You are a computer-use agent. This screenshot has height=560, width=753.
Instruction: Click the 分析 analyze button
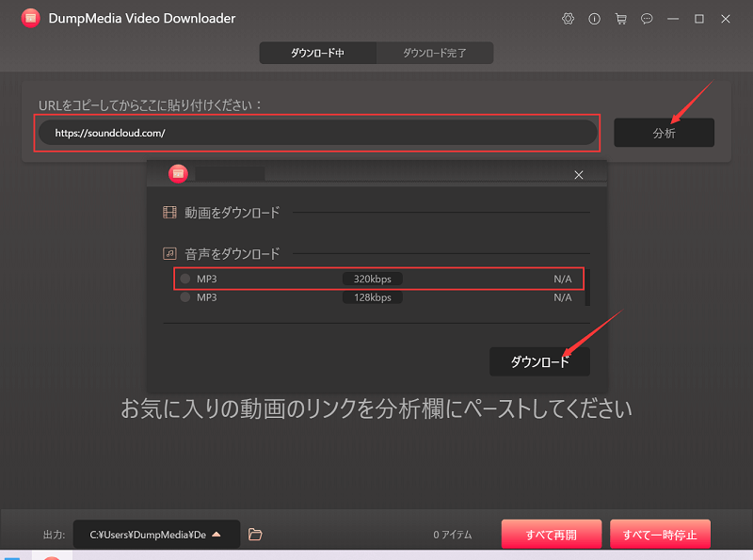coord(665,133)
